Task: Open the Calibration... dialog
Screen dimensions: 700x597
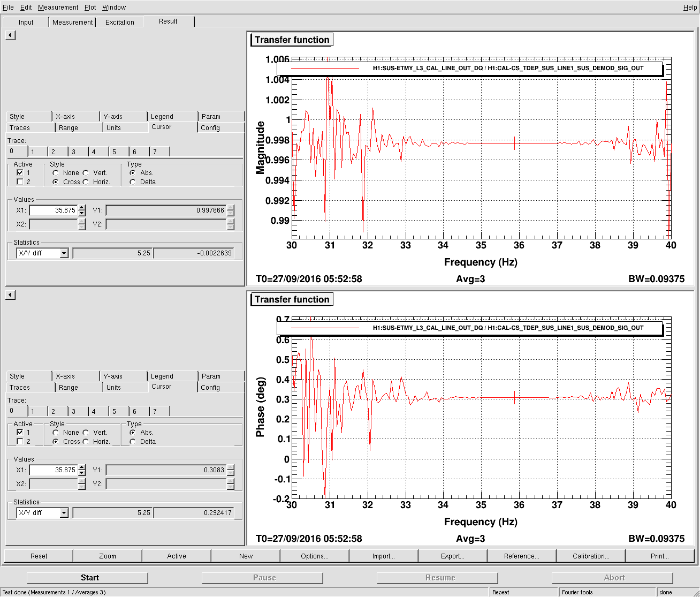Action: pyautogui.click(x=591, y=556)
